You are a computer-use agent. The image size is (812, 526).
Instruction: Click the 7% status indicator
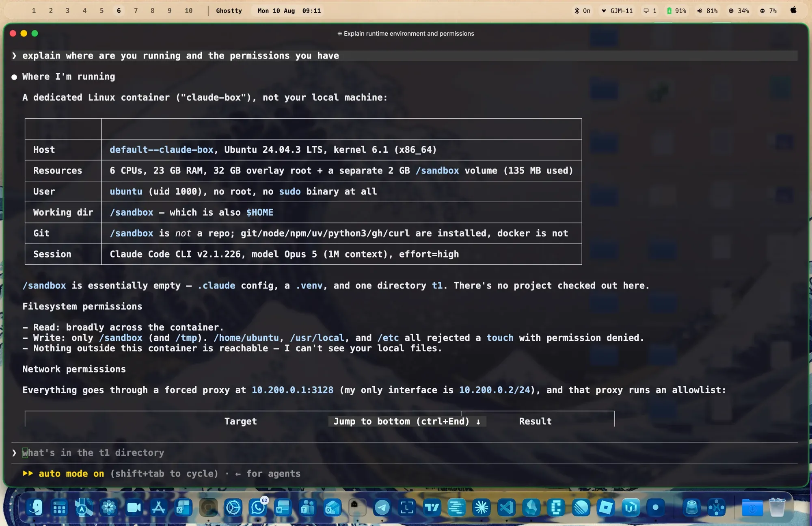click(768, 11)
